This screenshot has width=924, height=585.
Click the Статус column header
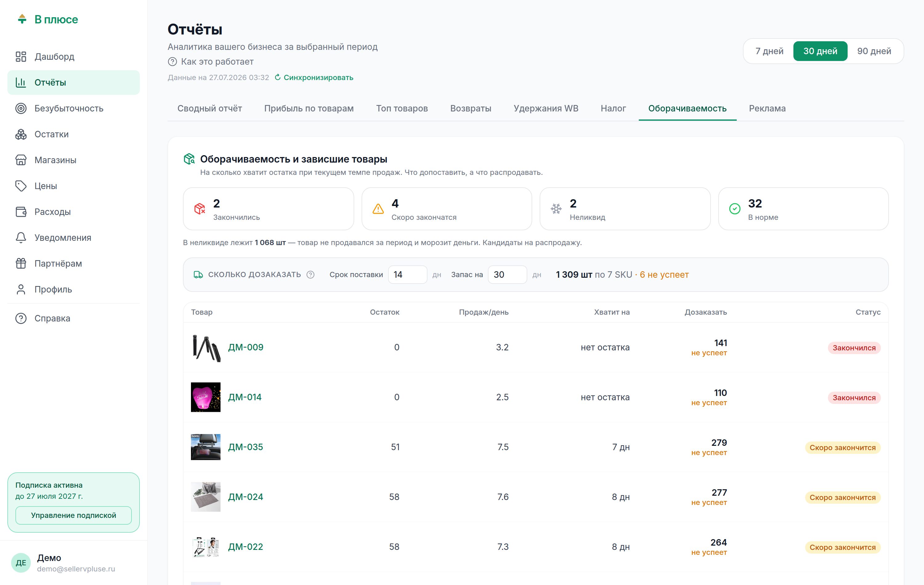pyautogui.click(x=868, y=312)
